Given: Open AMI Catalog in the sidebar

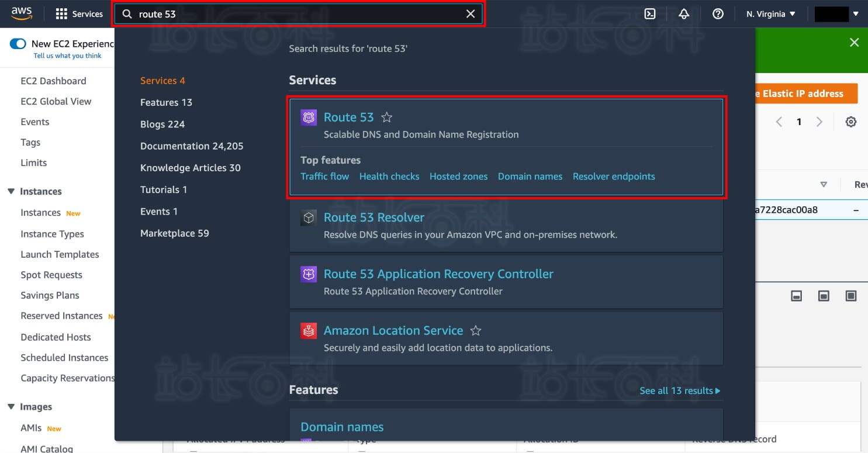Looking at the screenshot, I should [x=47, y=448].
